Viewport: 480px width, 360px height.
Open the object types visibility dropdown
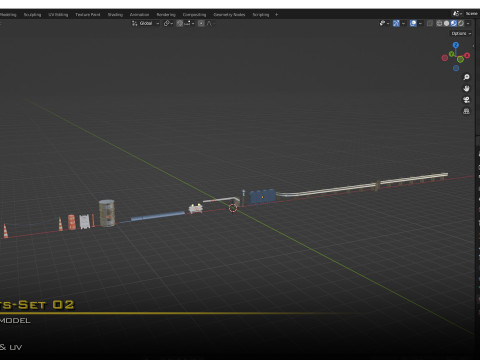coord(384,23)
